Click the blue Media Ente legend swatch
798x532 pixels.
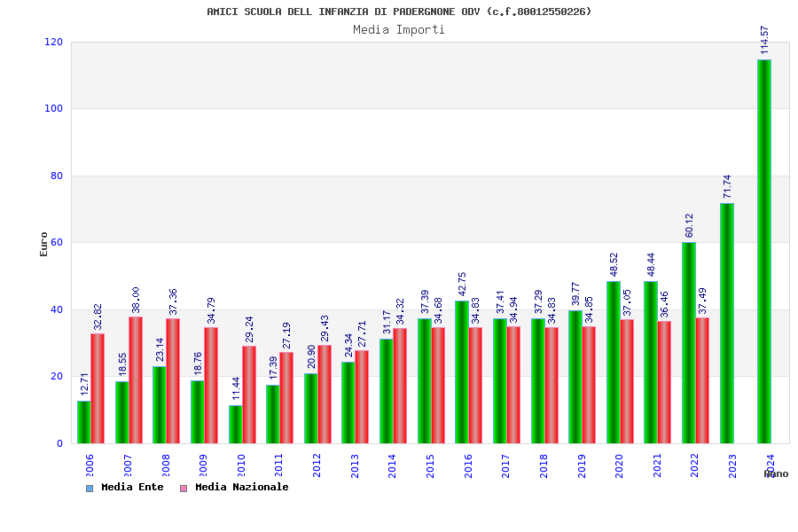(x=90, y=489)
